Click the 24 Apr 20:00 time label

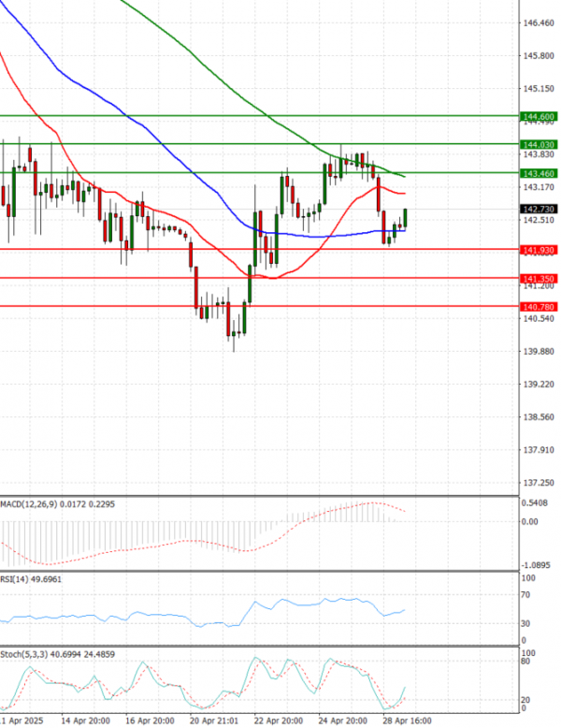coord(342,721)
